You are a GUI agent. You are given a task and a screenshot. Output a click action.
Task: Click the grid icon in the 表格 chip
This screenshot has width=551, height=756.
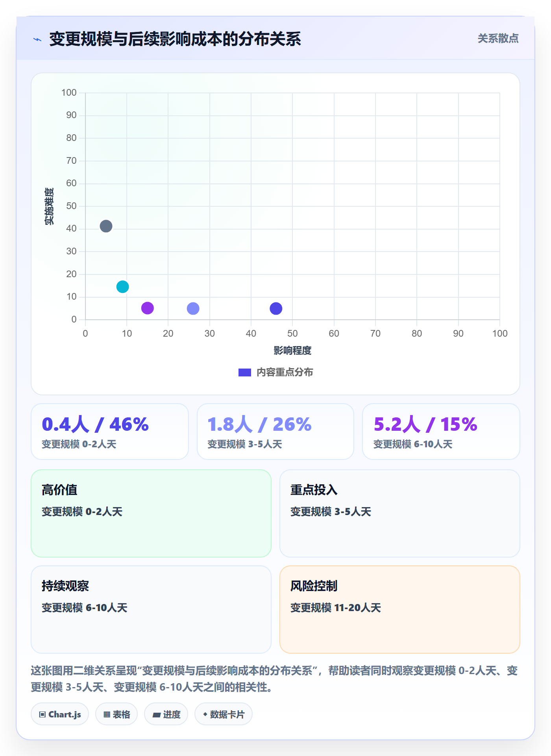tap(107, 715)
